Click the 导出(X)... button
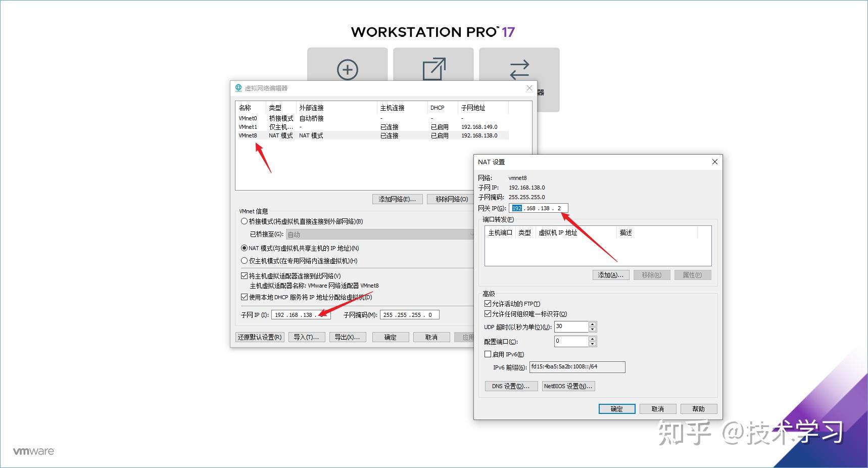The image size is (868, 468). [347, 337]
